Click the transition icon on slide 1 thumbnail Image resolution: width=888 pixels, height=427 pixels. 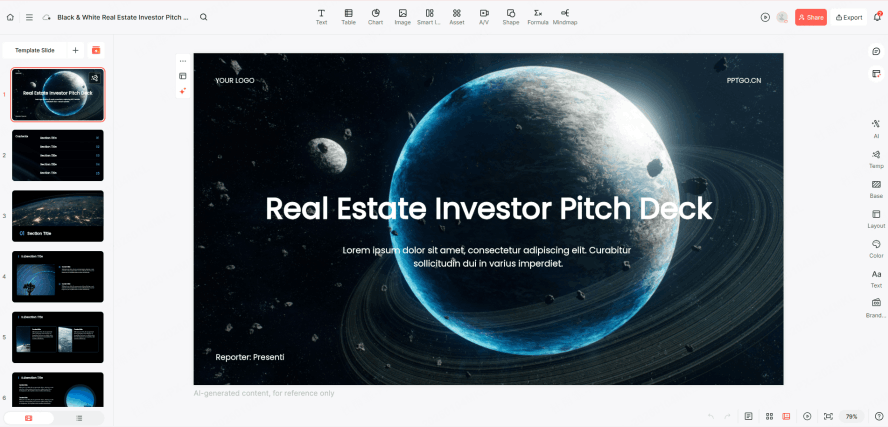click(95, 78)
